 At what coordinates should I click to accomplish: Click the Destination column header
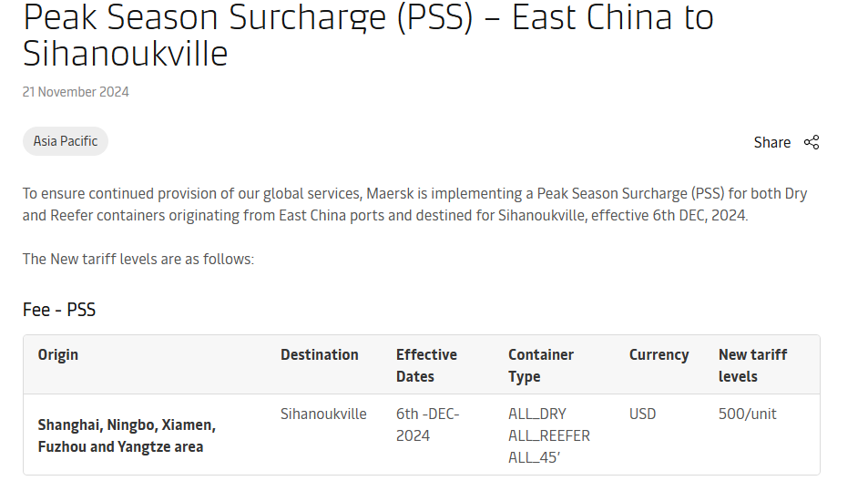point(319,355)
